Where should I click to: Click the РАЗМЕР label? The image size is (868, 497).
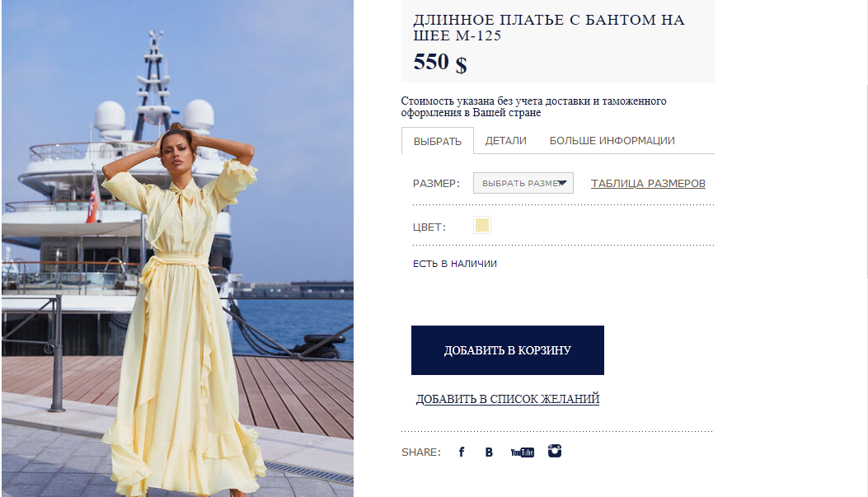tap(436, 184)
